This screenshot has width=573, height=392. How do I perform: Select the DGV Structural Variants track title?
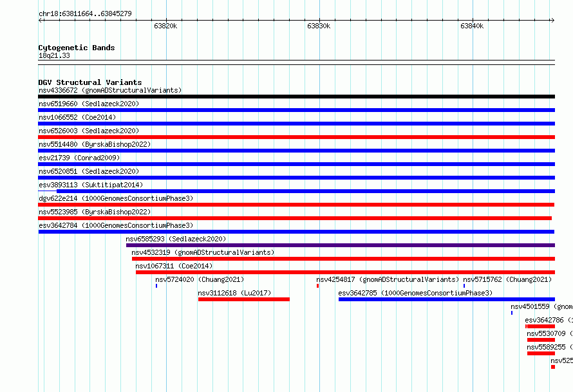pos(90,82)
